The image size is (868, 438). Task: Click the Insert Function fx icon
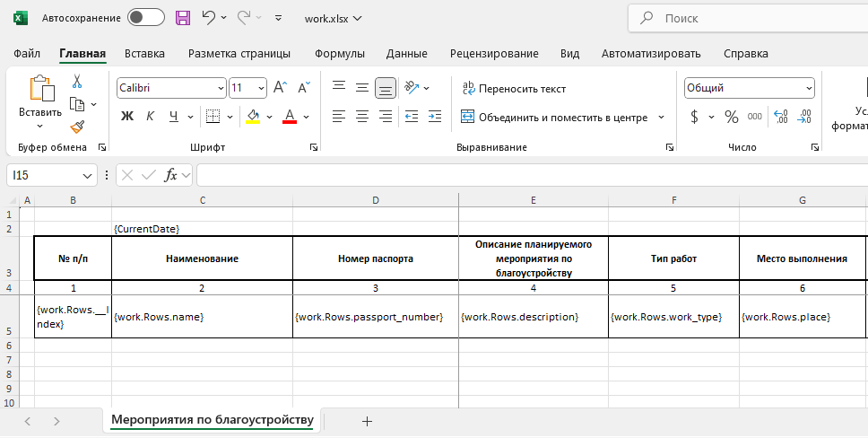171,175
